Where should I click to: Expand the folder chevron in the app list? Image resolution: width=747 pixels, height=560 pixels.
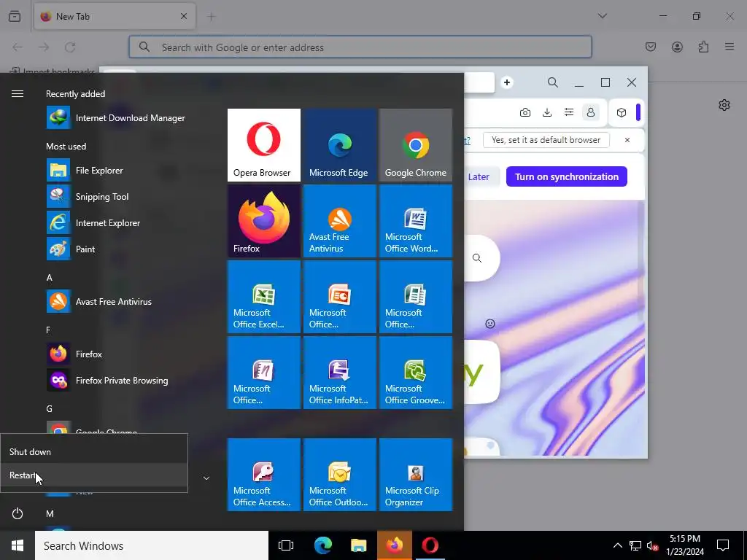pos(206,478)
